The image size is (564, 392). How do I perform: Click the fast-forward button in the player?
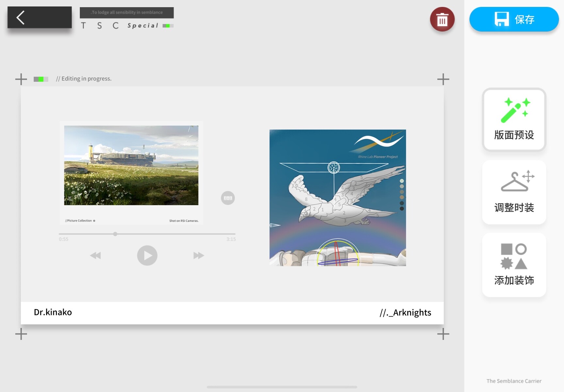(x=199, y=255)
